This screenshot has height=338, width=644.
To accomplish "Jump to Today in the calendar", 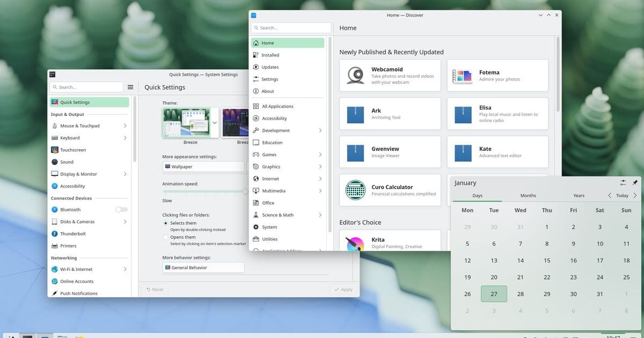I will 621,195.
